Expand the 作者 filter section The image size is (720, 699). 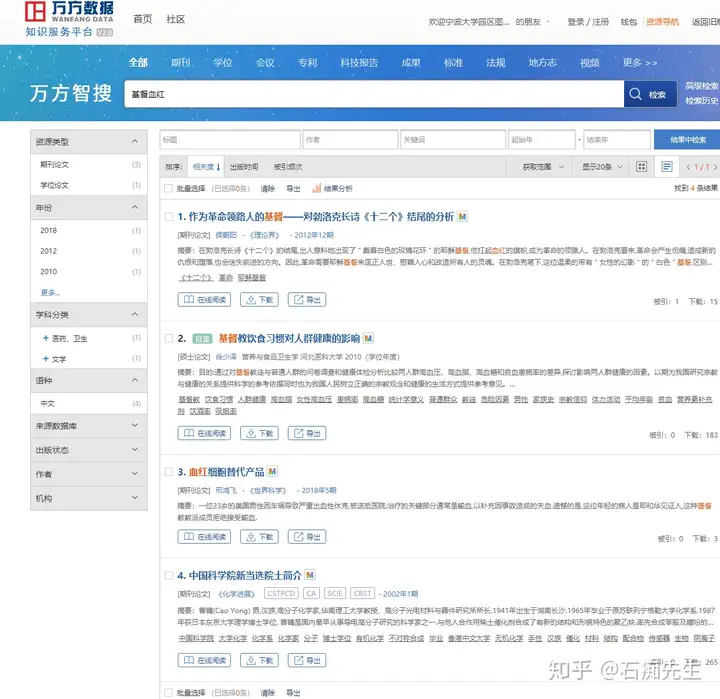(x=135, y=474)
